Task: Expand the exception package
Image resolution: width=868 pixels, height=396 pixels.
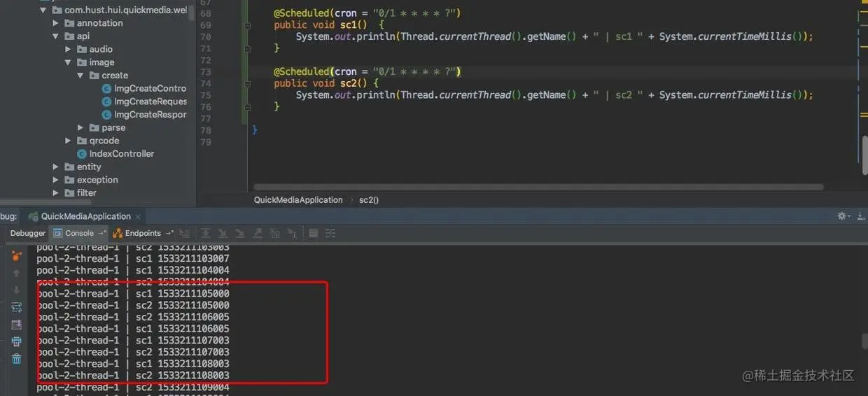Action: pos(56,180)
